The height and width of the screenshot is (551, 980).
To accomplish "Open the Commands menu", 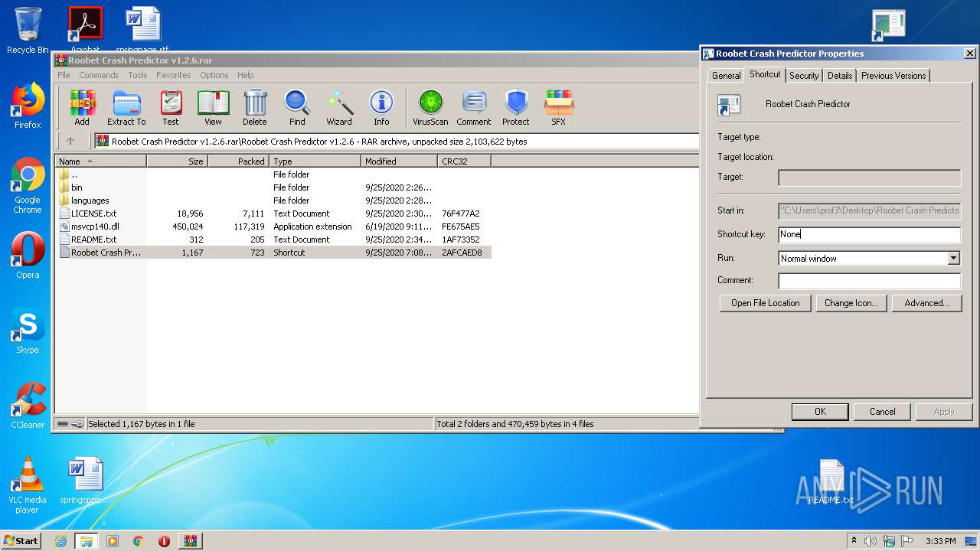I will tap(99, 75).
